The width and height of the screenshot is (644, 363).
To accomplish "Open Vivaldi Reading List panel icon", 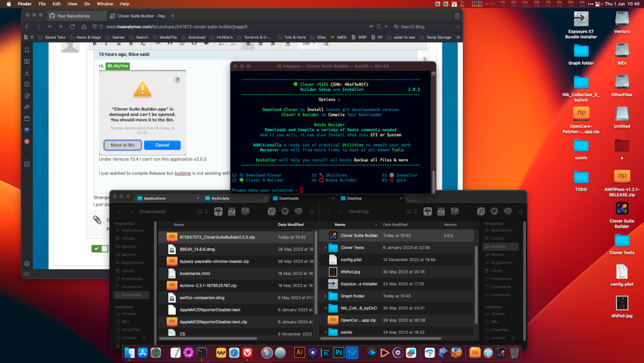I will click(x=26, y=62).
